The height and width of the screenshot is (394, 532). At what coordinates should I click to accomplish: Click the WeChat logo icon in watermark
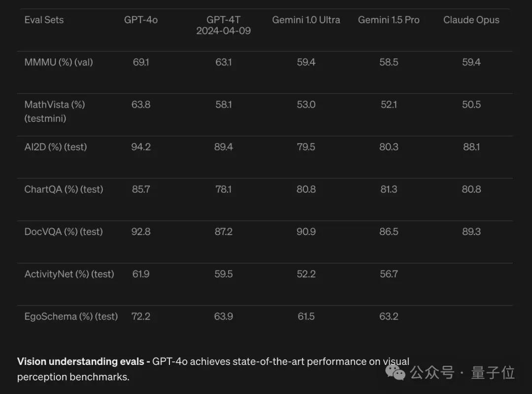(x=395, y=372)
